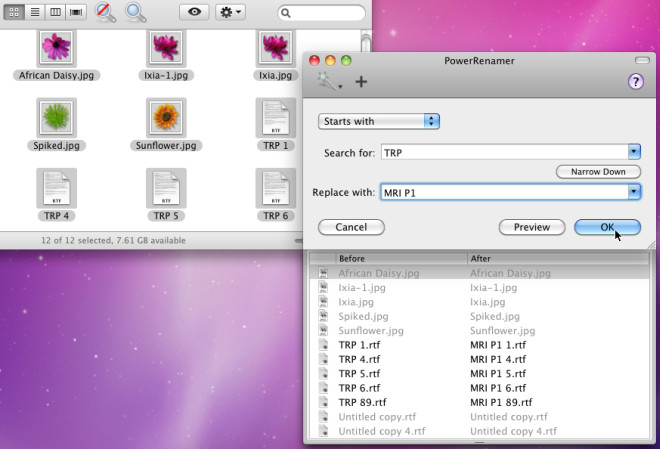Select African Daisy.jpg in the Before column
660x449 pixels.
point(379,273)
